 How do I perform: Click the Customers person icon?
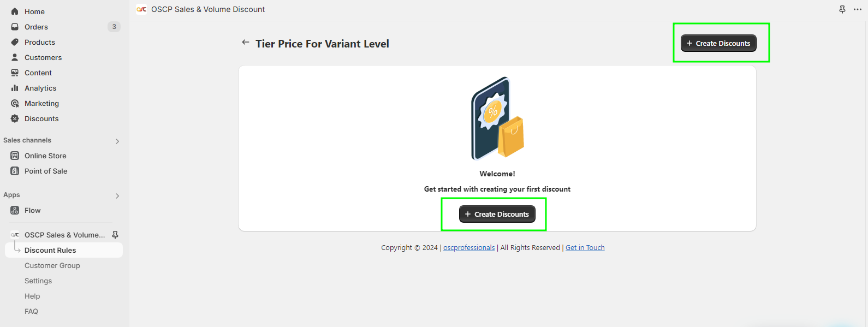pos(15,57)
